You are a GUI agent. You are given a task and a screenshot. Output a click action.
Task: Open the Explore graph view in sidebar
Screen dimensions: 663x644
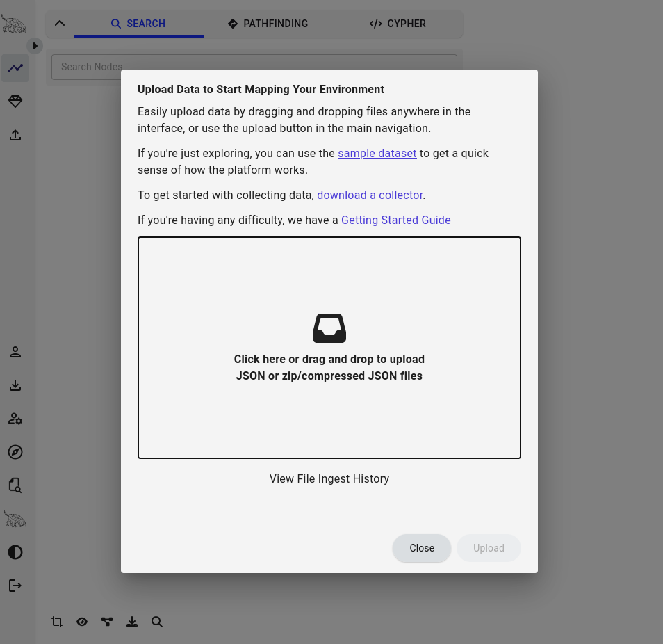coord(15,68)
